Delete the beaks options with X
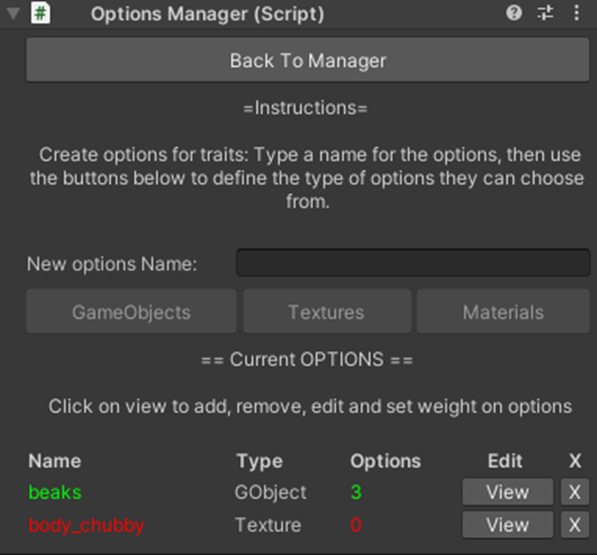Viewport: 597px width, 555px height. point(575,492)
